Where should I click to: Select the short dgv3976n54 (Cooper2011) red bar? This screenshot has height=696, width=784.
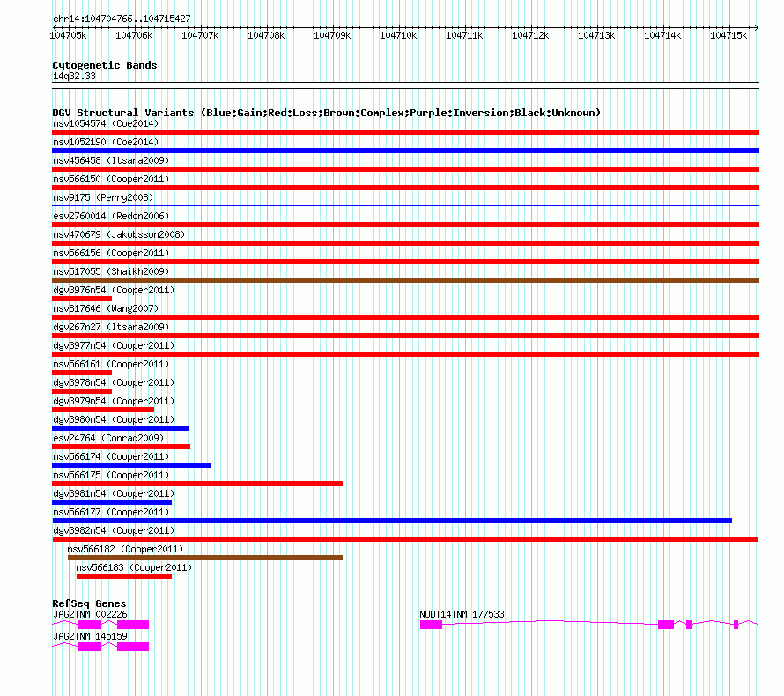(x=82, y=299)
